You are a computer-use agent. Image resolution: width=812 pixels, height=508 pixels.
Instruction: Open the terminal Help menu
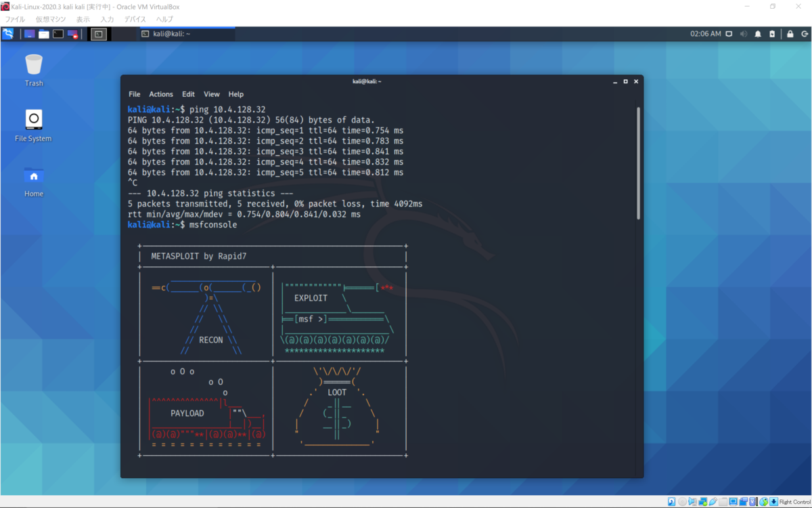236,94
